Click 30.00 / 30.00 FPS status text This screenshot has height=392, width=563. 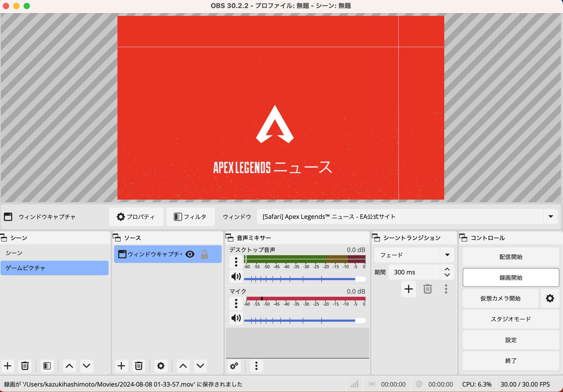click(x=525, y=384)
